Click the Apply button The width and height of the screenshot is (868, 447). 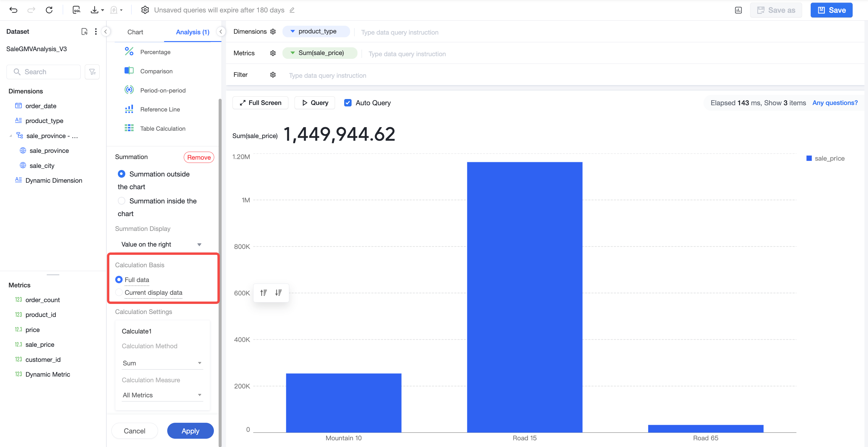click(x=190, y=431)
